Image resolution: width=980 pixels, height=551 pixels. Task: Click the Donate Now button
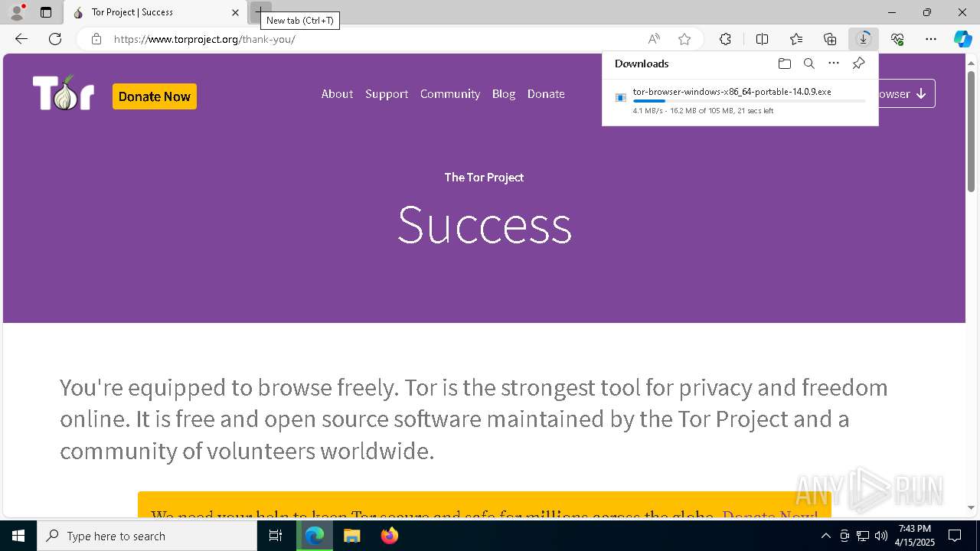155,96
